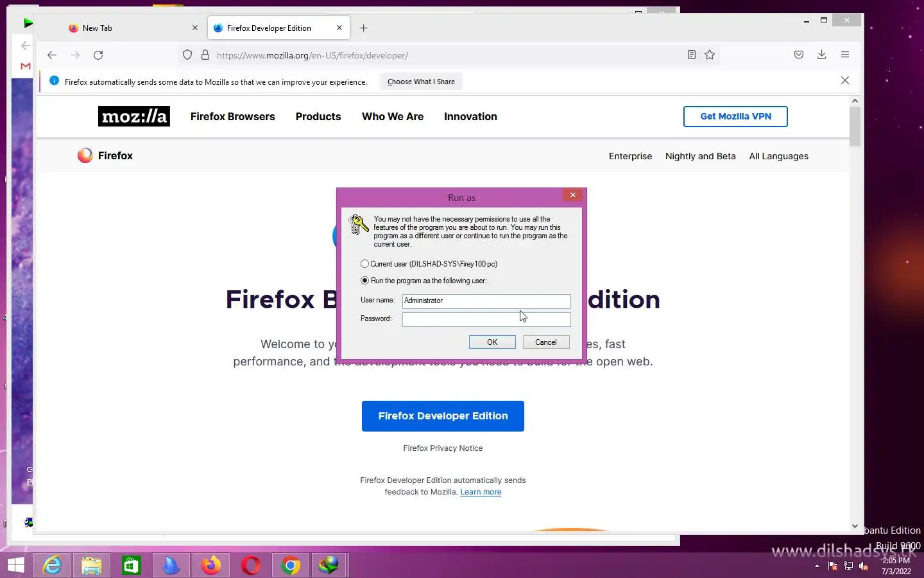The width and height of the screenshot is (924, 578).
Task: Click the Mozilla logo
Action: click(x=134, y=116)
